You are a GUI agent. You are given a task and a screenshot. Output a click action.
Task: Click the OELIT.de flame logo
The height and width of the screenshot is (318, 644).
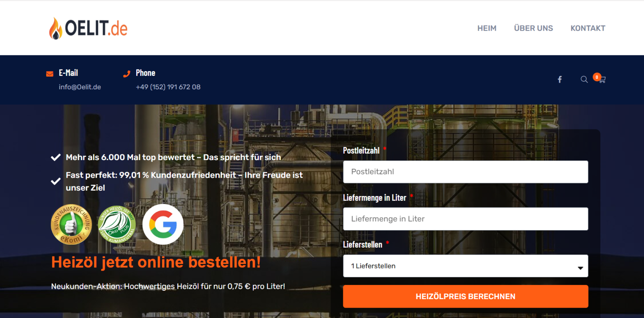[88, 28]
